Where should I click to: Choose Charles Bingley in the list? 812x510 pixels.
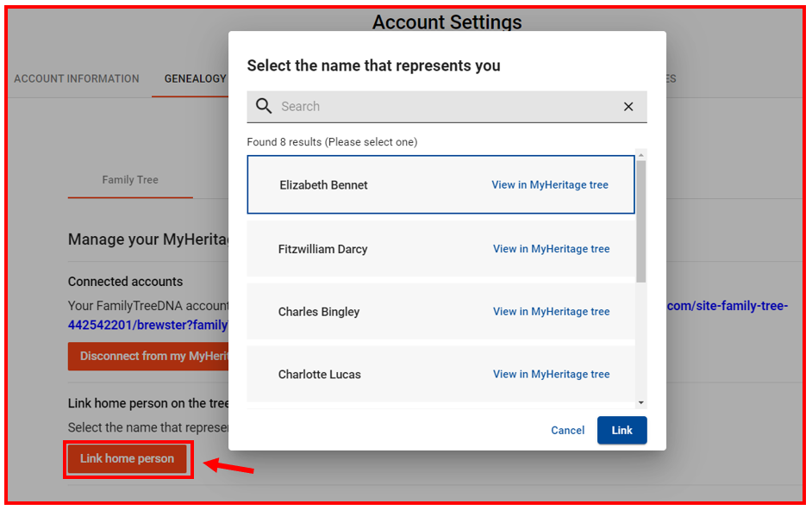(440, 312)
